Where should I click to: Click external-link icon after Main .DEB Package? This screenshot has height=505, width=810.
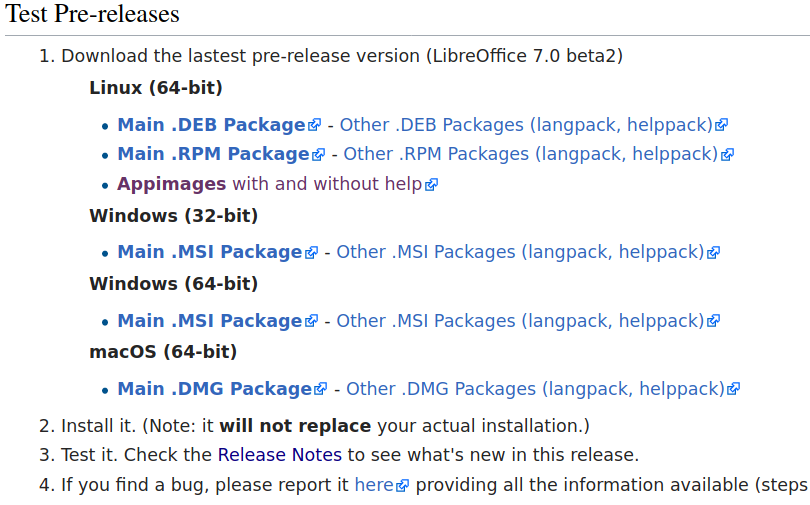tap(314, 125)
